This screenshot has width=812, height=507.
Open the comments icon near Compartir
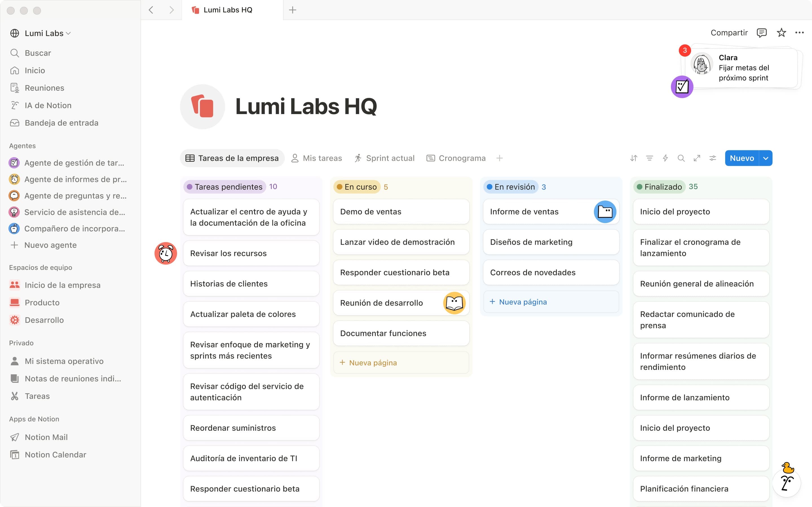point(762,33)
